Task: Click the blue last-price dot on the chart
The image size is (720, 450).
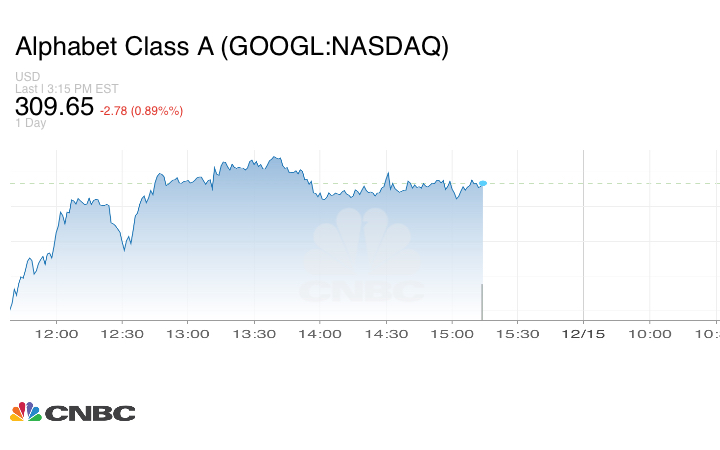Action: tap(483, 183)
